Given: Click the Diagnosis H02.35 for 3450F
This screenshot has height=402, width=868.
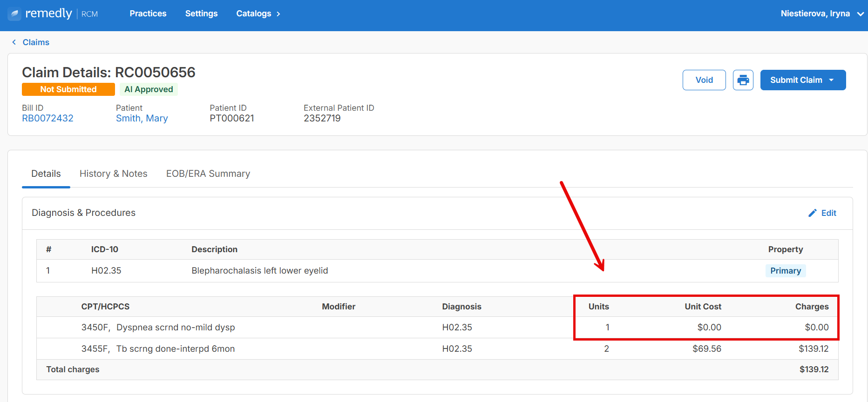Looking at the screenshot, I should pos(457,328).
